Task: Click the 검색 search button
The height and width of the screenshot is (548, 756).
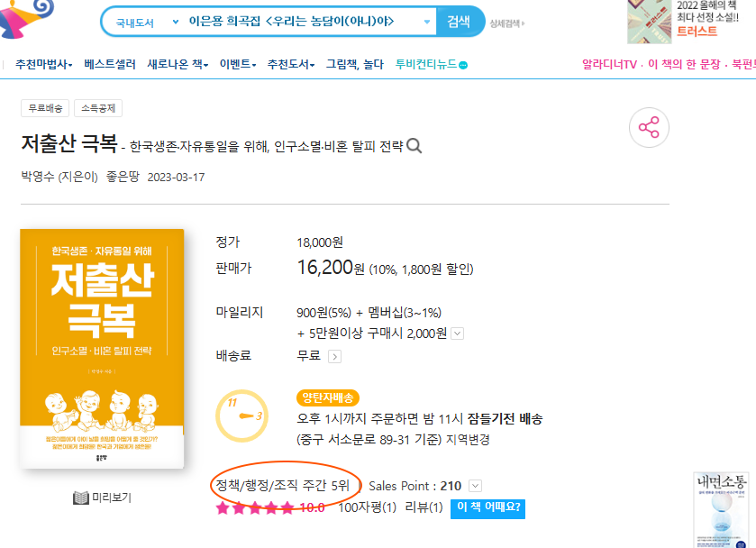Action: [x=459, y=22]
